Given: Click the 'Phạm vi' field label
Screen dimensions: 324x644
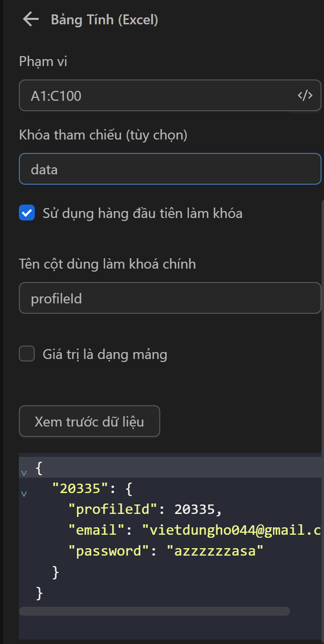Looking at the screenshot, I should 43,62.
